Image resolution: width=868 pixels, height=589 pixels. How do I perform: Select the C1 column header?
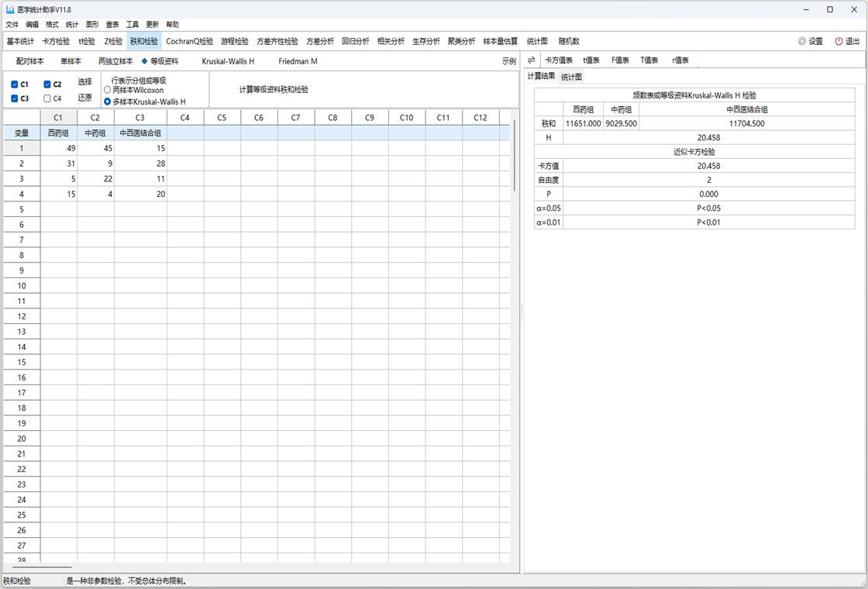58,117
